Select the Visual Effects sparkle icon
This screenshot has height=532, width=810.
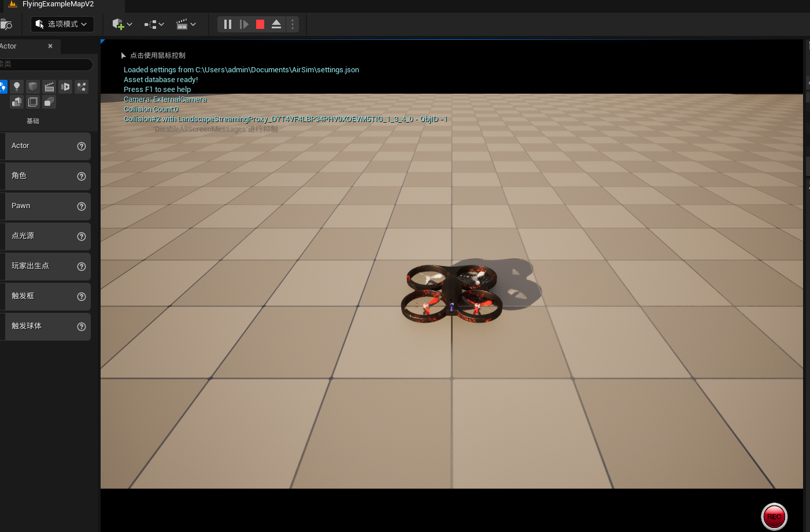[82, 87]
